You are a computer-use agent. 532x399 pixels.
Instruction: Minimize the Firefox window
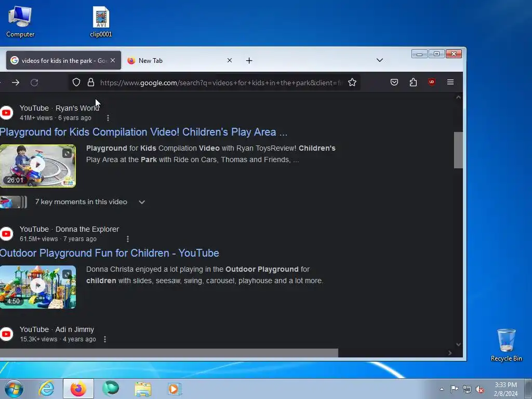pos(419,54)
